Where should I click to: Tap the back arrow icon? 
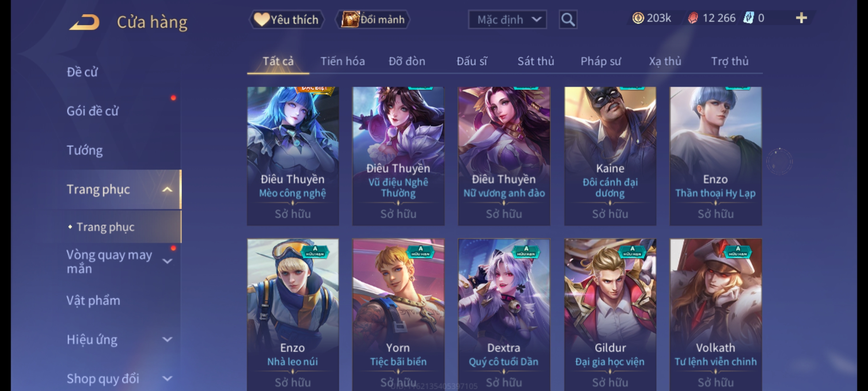click(x=85, y=22)
